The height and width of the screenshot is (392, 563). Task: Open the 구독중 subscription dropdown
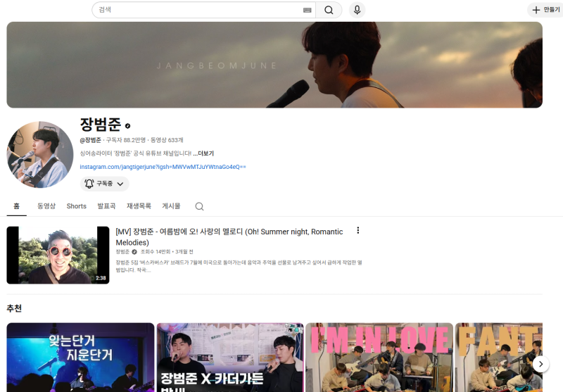104,184
